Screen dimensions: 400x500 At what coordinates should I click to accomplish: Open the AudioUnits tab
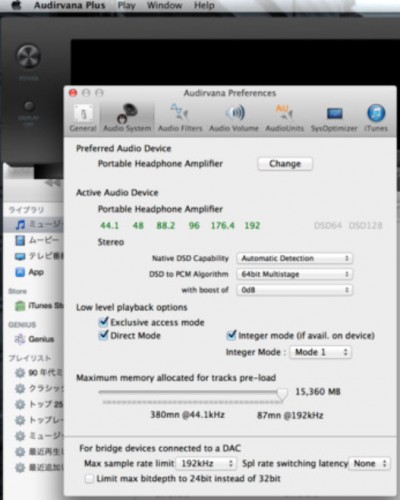pyautogui.click(x=285, y=118)
